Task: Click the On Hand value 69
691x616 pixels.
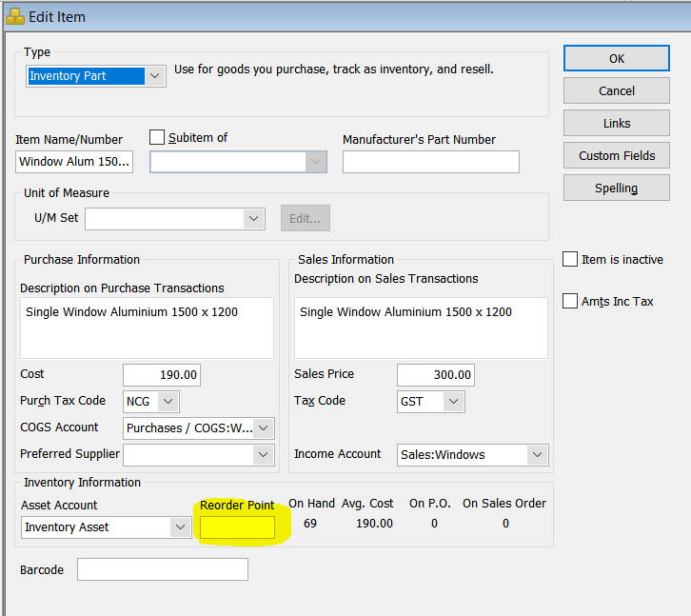Action: coord(310,524)
